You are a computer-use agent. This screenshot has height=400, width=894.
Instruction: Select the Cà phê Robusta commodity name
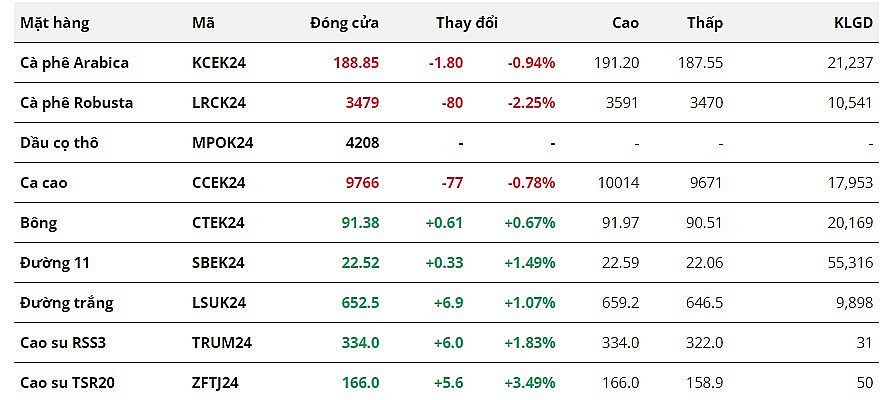coord(76,102)
